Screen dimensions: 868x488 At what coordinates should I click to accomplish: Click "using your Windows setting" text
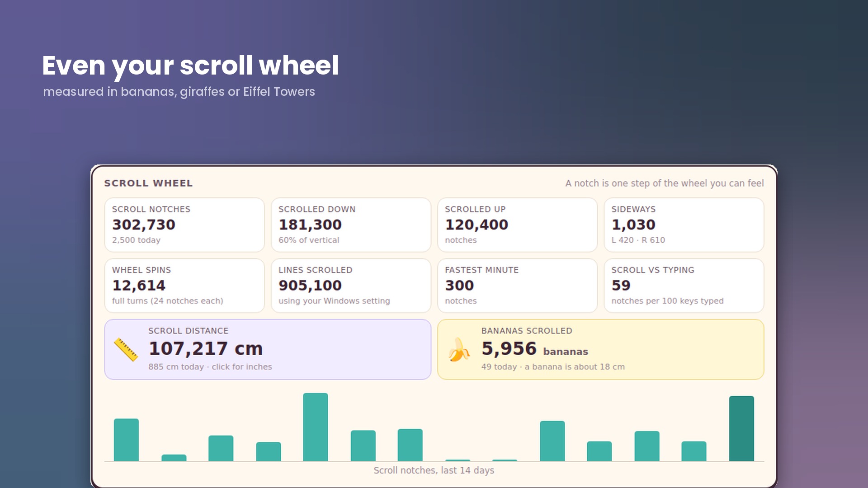coord(334,301)
